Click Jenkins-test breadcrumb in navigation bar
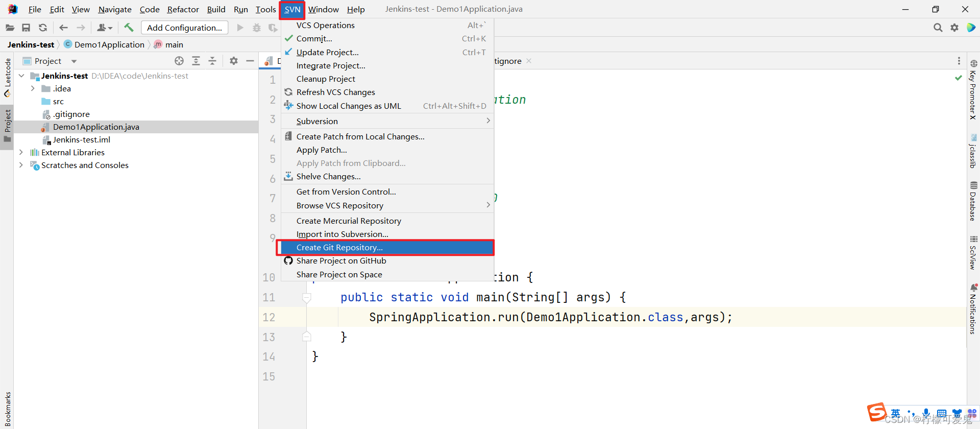The image size is (980, 429). click(31, 44)
